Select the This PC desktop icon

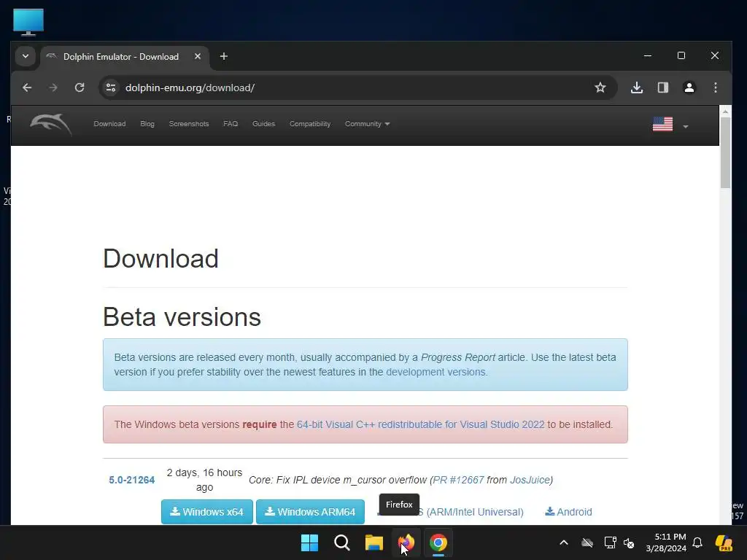(28, 22)
